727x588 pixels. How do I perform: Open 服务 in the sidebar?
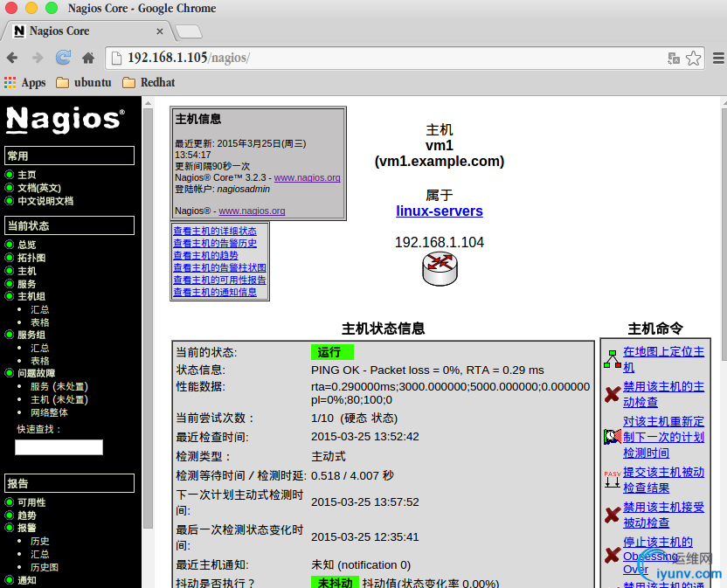[x=26, y=283]
